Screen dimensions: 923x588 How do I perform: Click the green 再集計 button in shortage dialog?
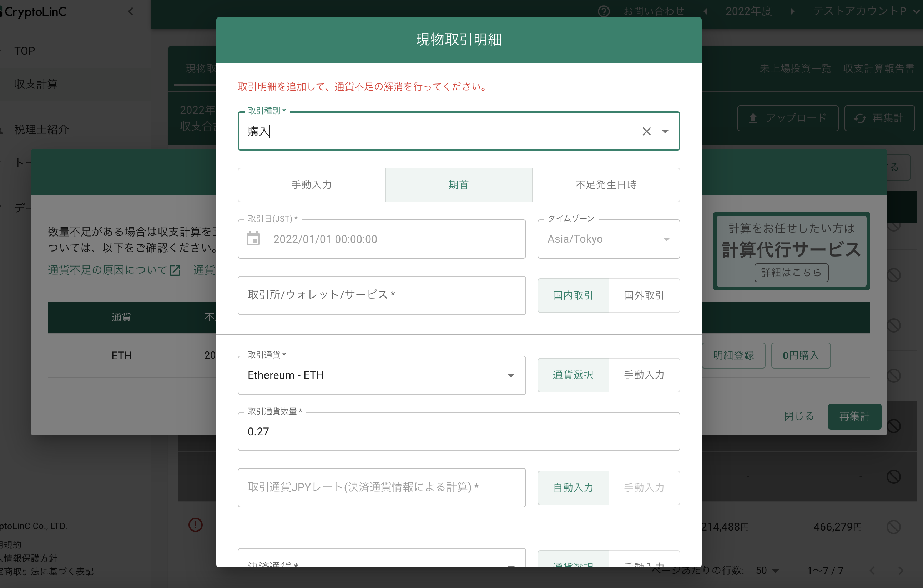(x=854, y=416)
